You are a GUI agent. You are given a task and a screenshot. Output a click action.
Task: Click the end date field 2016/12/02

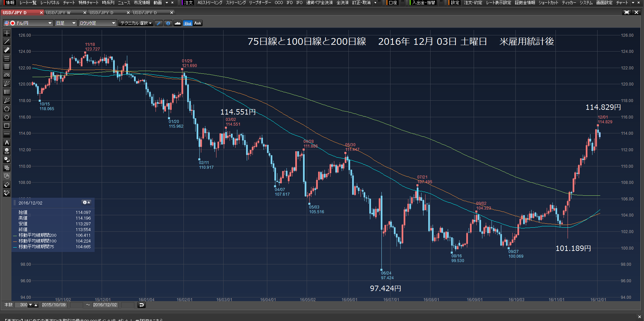pyautogui.click(x=105, y=305)
